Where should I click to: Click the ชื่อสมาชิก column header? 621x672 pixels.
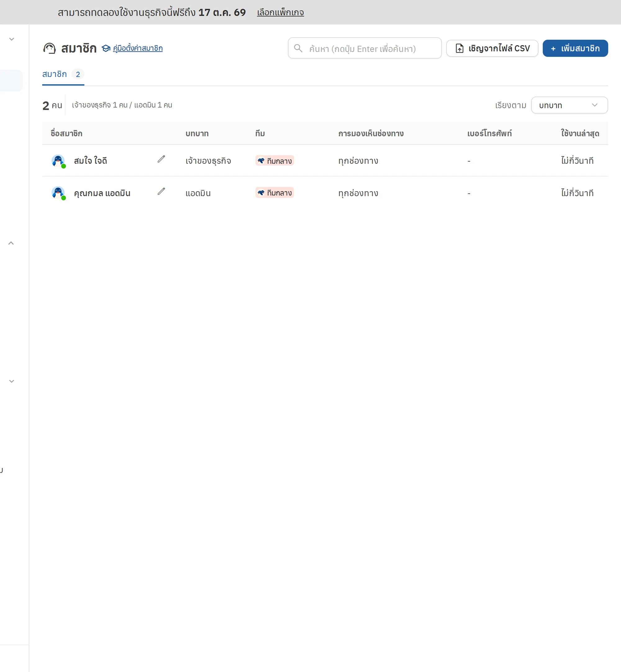66,134
